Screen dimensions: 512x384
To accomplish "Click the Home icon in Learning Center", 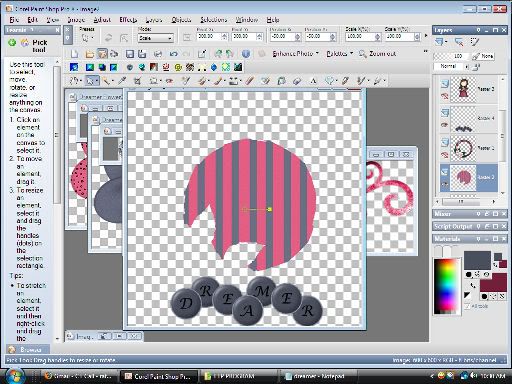I will [x=25, y=43].
